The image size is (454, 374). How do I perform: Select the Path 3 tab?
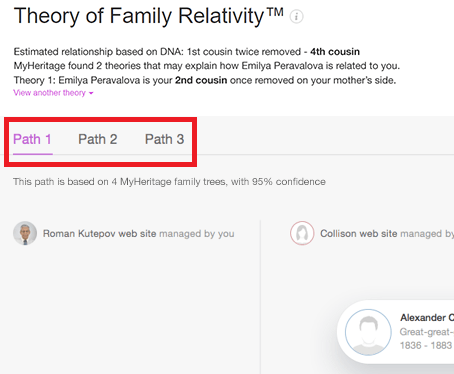(164, 139)
